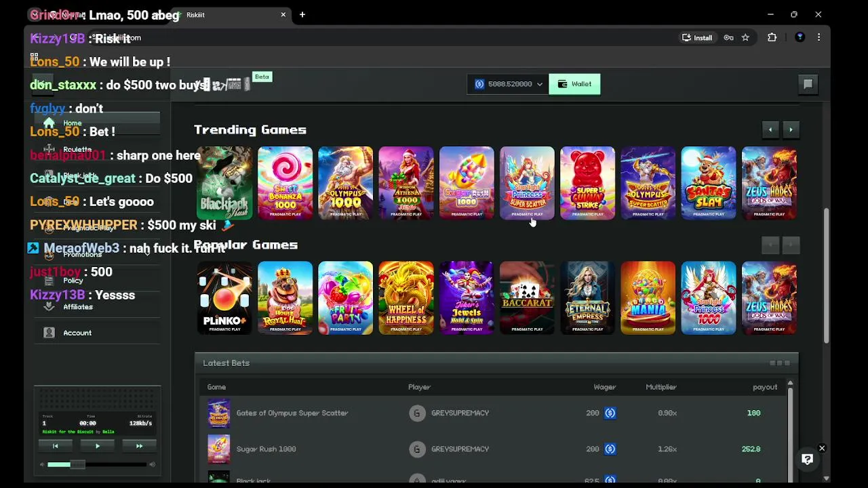Open Roulette from the sidebar

click(x=97, y=149)
